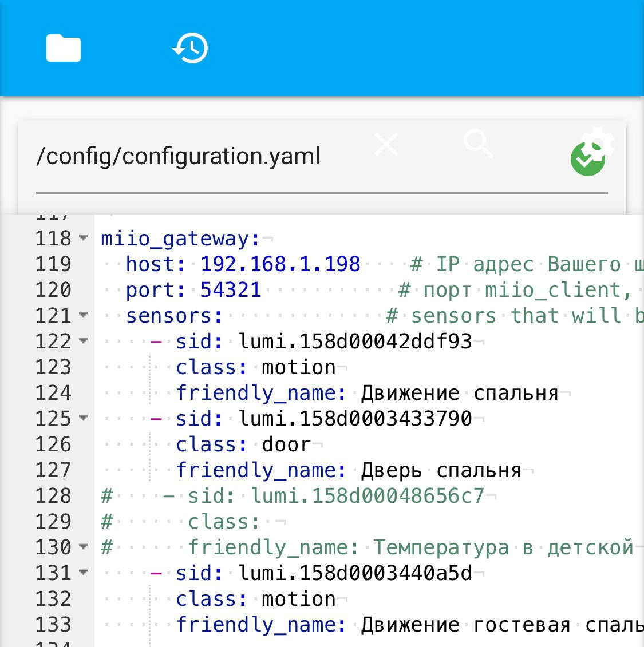The height and width of the screenshot is (647, 644).
Task: Collapse the miio_gateway block at line 118
Action: [84, 238]
